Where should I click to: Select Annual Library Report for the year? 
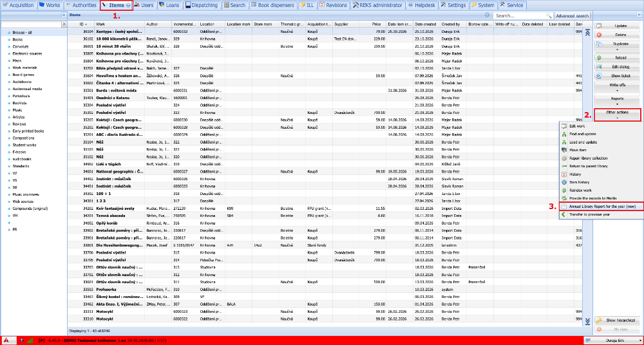[x=601, y=206]
